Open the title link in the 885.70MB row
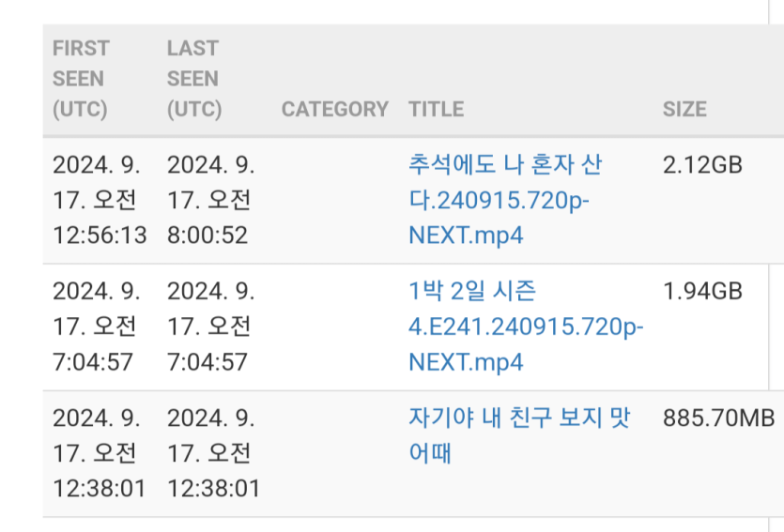This screenshot has width=784, height=532. [x=519, y=434]
